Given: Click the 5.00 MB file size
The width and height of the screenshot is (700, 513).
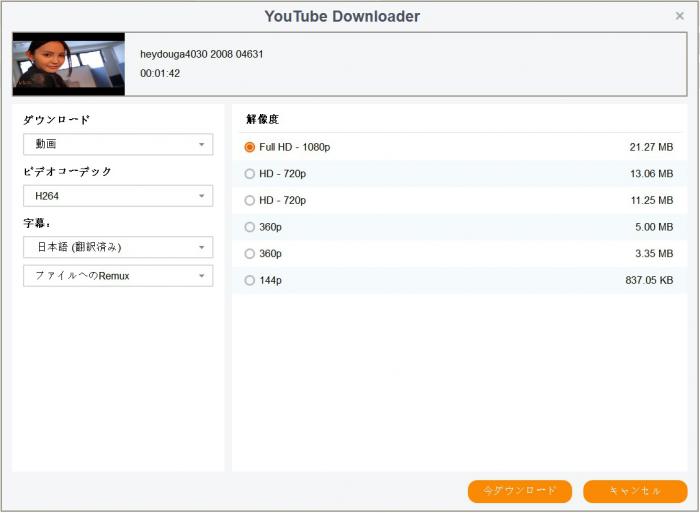Looking at the screenshot, I should pos(654,227).
